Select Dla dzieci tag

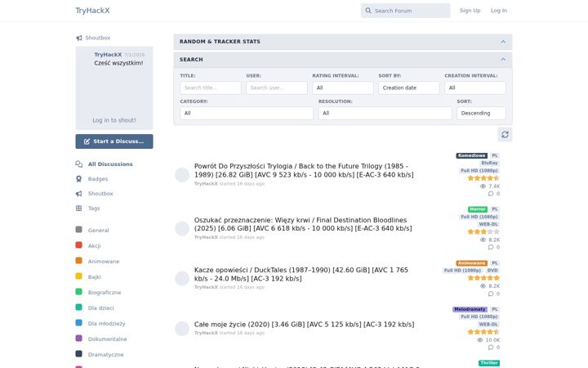tap(101, 308)
